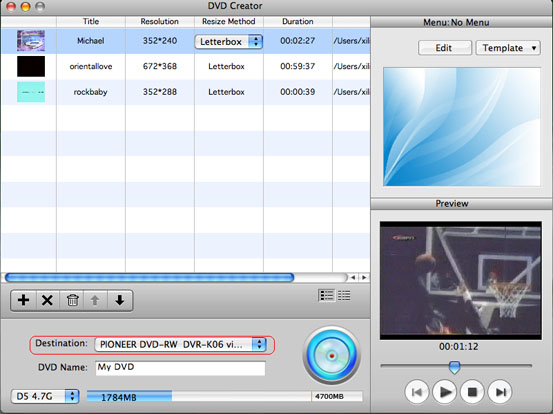Image resolution: width=553 pixels, height=414 pixels.
Task: Open the Destination drive dropdown
Action: (180, 345)
